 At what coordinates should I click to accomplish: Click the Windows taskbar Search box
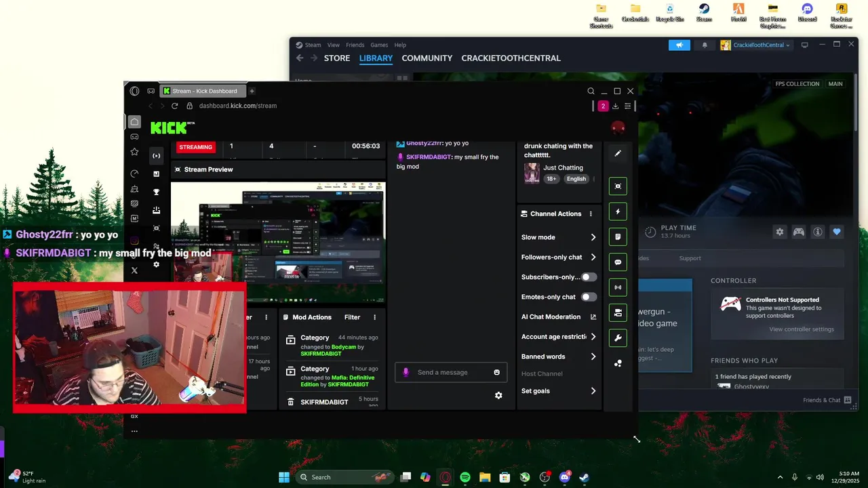click(346, 477)
